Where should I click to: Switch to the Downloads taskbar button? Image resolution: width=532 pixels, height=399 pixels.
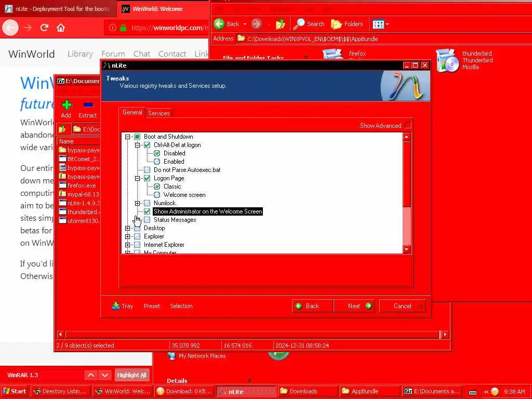308,391
